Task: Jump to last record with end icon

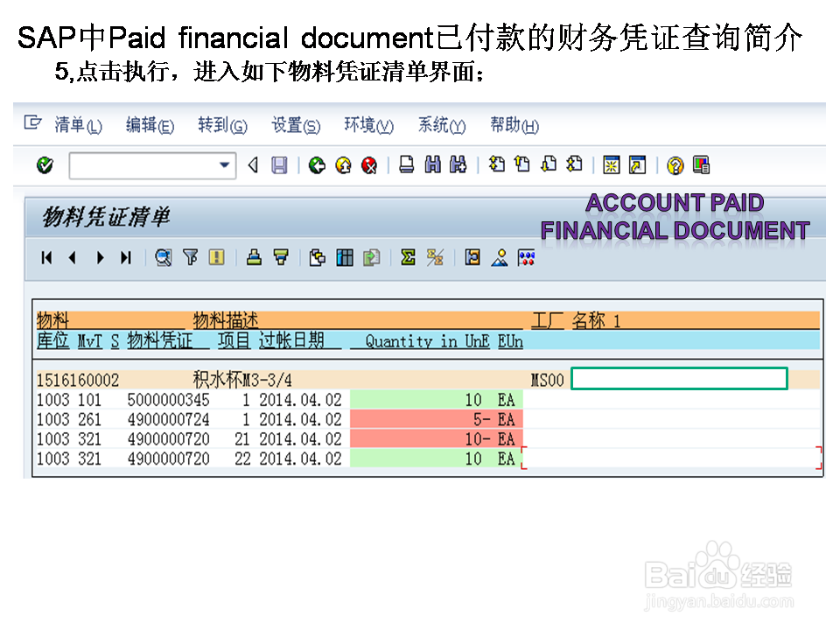Action: [124, 258]
